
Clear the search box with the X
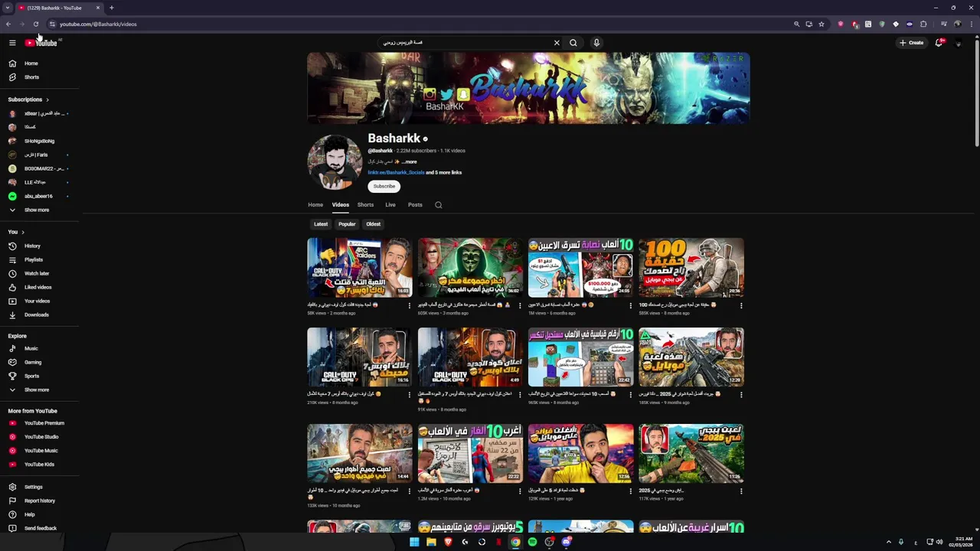557,43
